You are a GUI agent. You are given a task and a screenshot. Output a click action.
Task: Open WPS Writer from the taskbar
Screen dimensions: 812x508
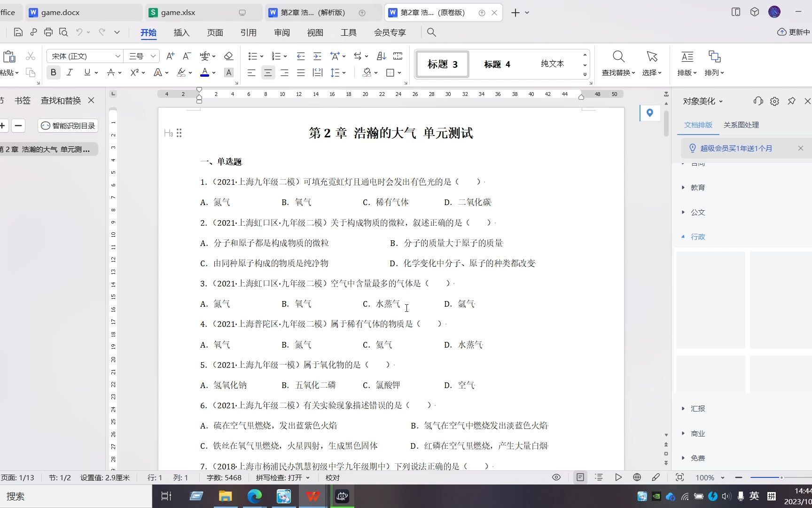pos(312,496)
